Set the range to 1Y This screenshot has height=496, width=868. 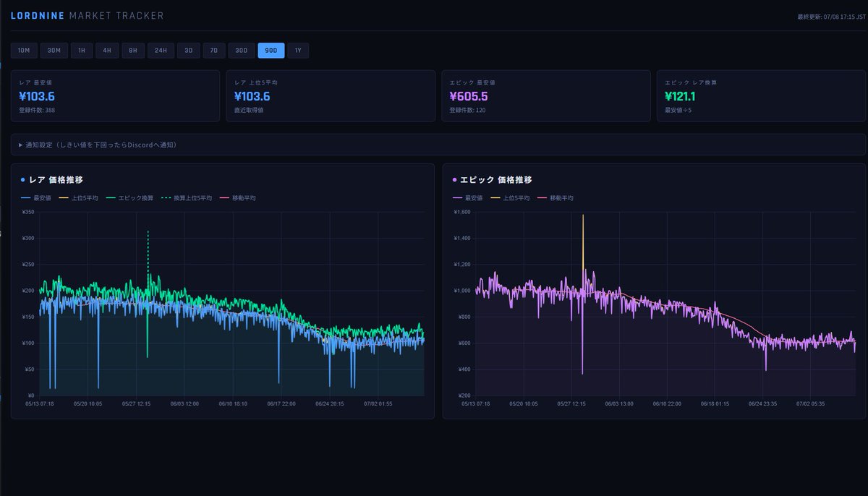[298, 51]
